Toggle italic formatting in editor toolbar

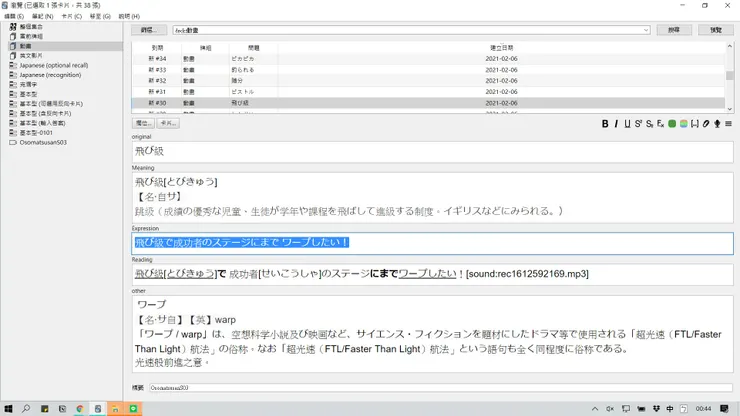tap(616, 124)
